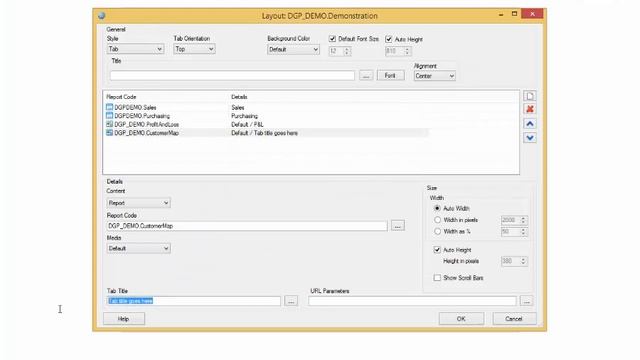Click into the Title input field

[232, 76]
